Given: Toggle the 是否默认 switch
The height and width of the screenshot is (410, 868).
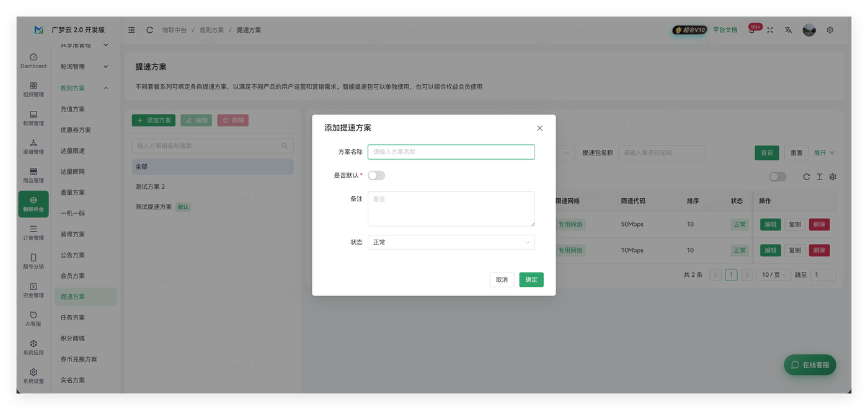Looking at the screenshot, I should 376,175.
